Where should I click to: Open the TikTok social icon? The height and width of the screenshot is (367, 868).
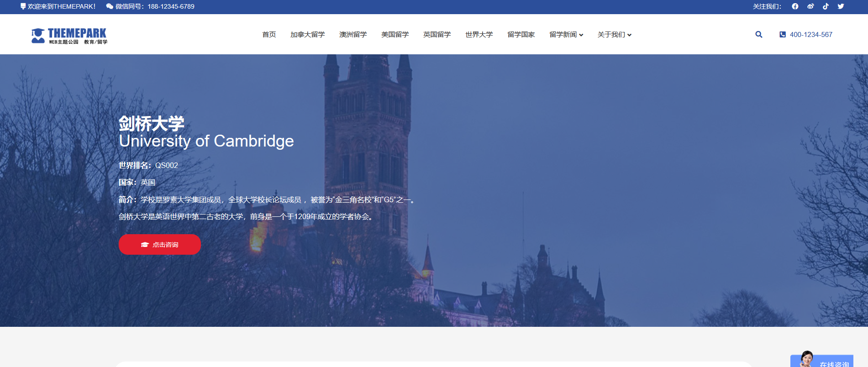[x=826, y=6]
